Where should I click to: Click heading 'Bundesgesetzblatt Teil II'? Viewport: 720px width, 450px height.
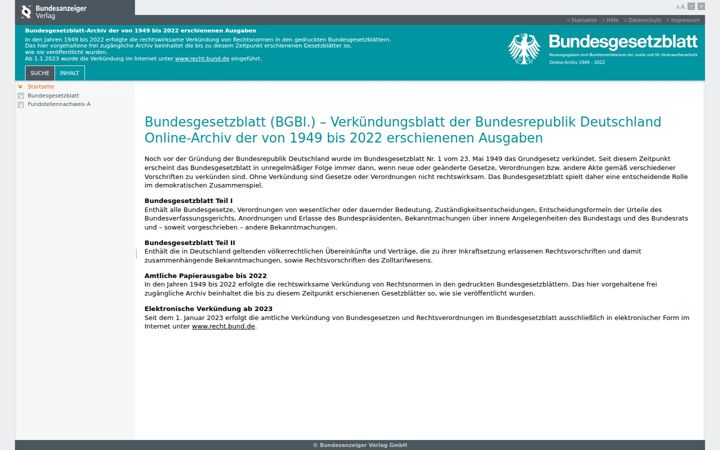tap(190, 242)
